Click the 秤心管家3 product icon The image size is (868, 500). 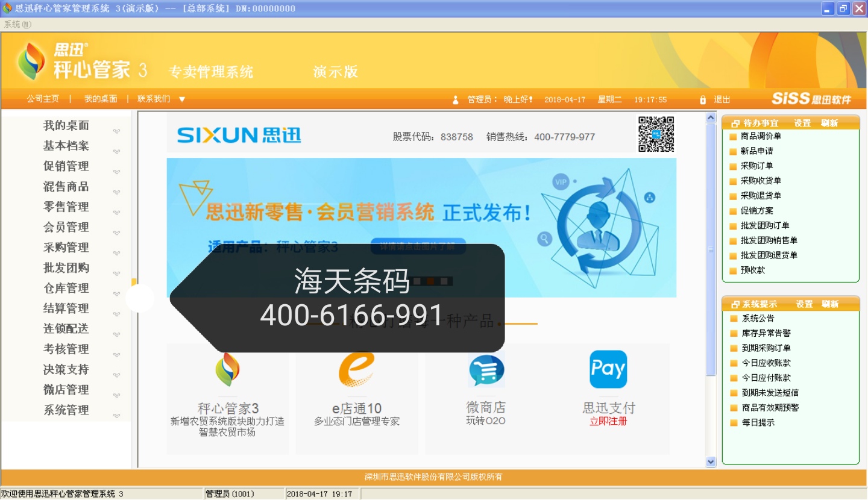coord(227,369)
